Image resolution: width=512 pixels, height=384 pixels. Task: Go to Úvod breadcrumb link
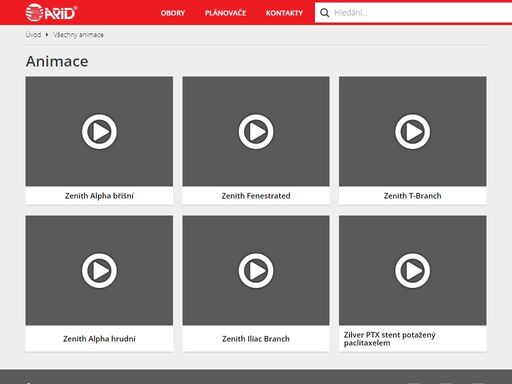tap(33, 35)
